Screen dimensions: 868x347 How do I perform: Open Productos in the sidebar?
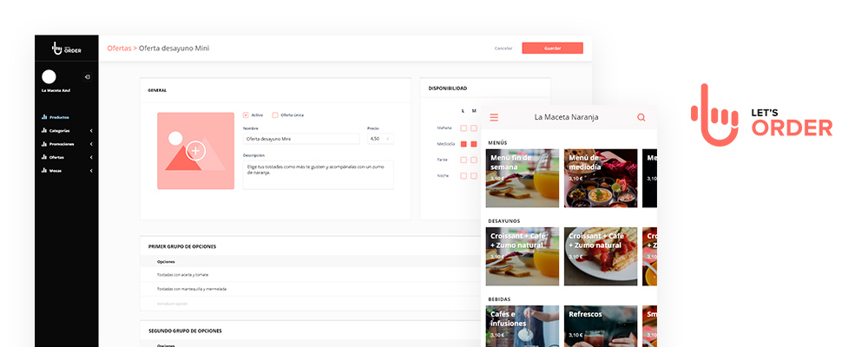[x=56, y=117]
